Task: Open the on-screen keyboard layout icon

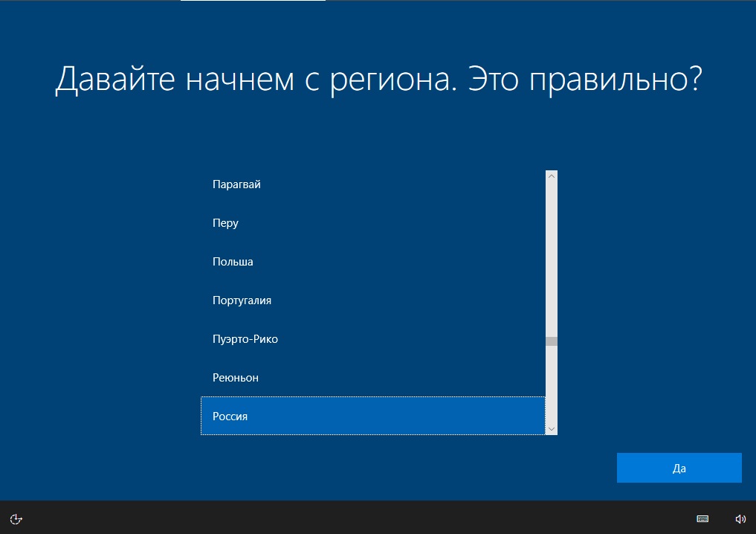Action: pyautogui.click(x=702, y=518)
